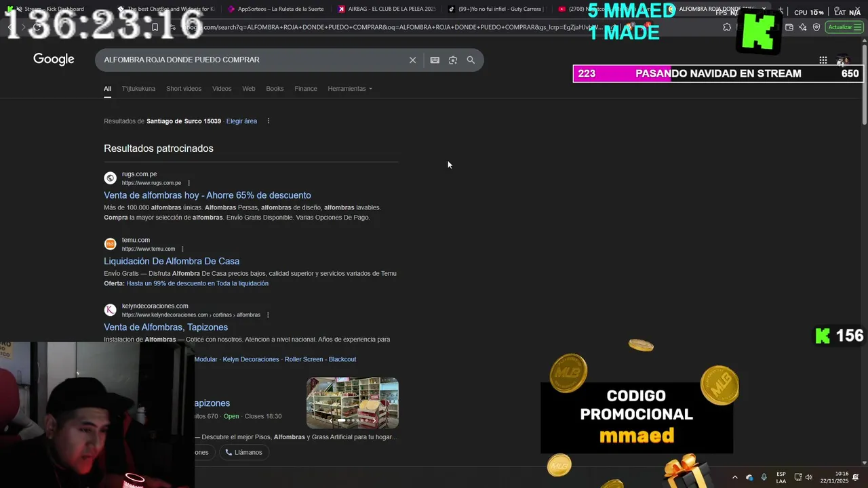The image size is (868, 488).
Task: Clear the Google search box text
Action: tap(412, 60)
